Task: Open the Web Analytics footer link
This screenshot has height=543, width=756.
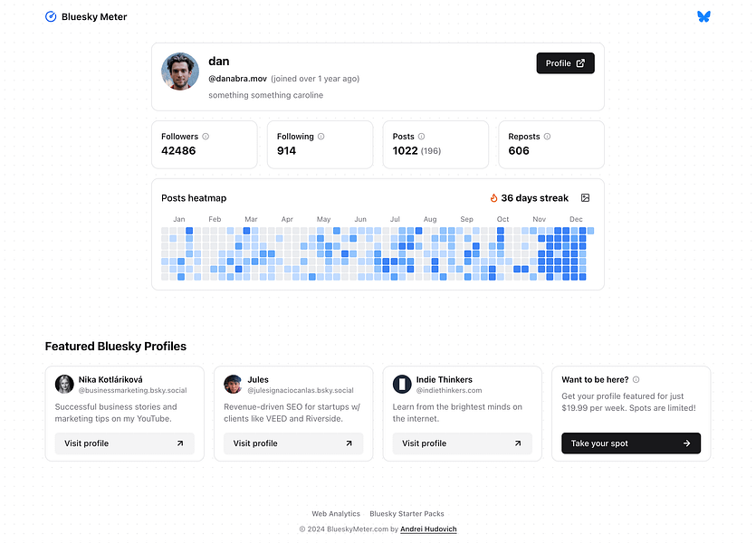Action: coord(336,514)
